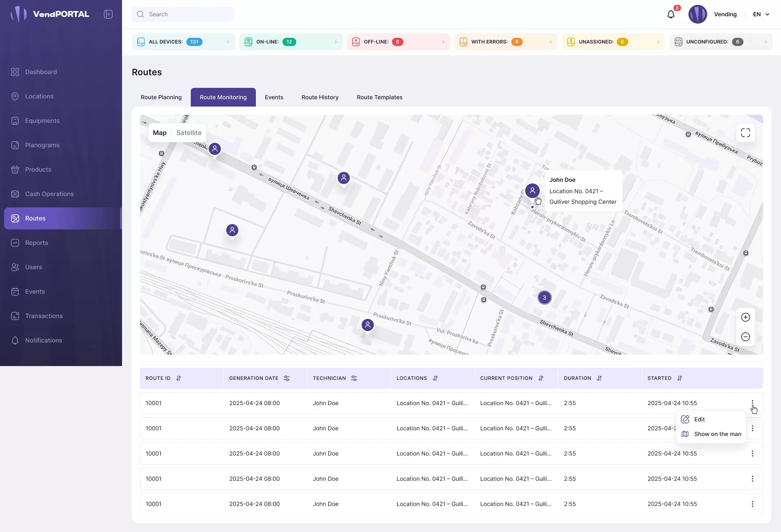Click Show on the map option

(717, 434)
